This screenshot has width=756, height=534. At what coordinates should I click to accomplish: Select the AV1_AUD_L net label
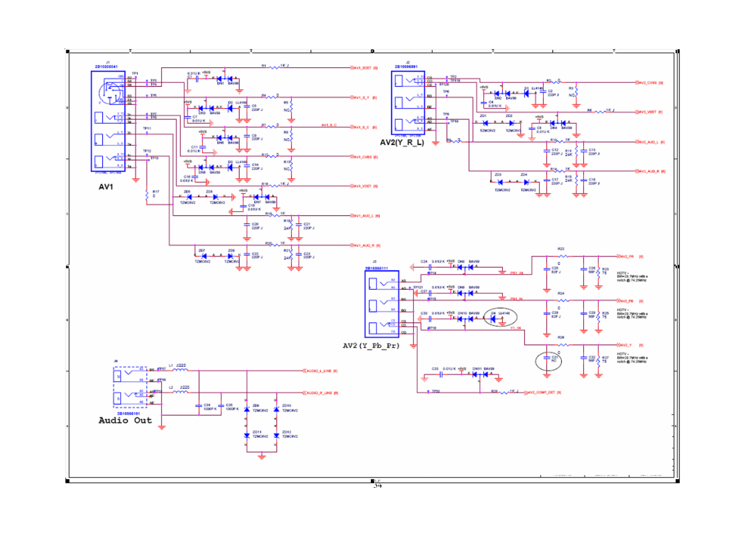pyautogui.click(x=363, y=216)
